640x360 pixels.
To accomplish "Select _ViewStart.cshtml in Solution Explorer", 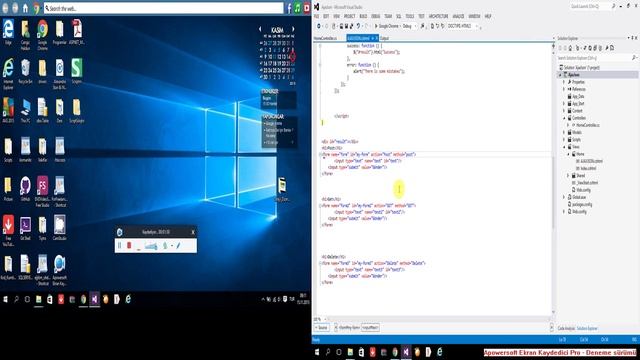I will tap(587, 183).
